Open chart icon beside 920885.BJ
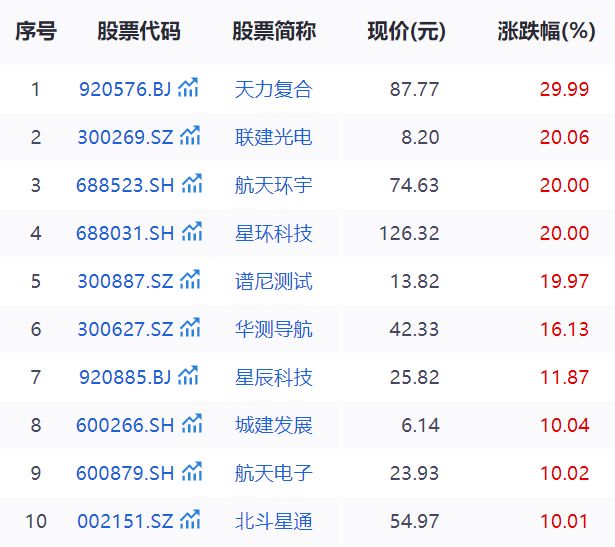This screenshot has width=615, height=547. [188, 376]
